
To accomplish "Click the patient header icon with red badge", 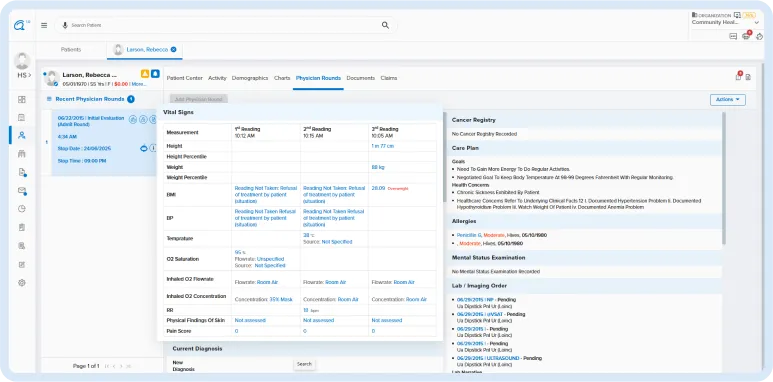I will 738,76.
